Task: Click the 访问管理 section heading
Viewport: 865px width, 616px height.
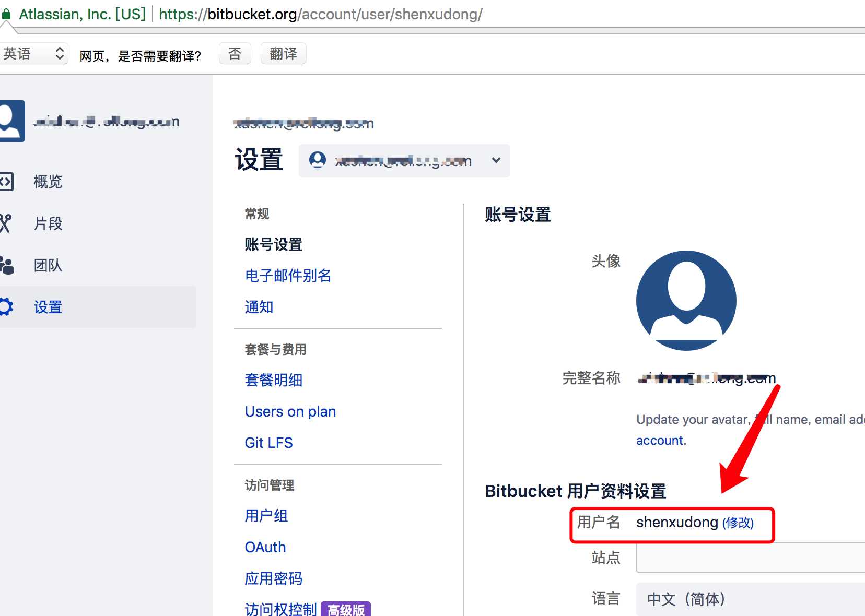Action: [x=270, y=485]
